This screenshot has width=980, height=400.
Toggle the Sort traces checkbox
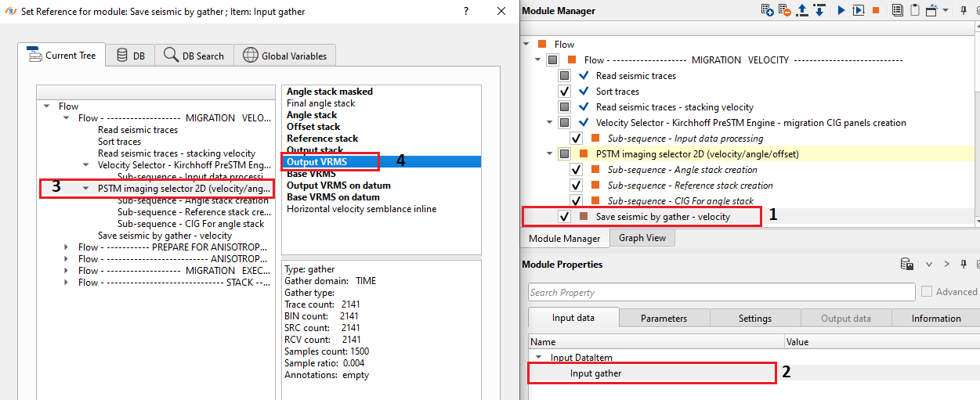[564, 92]
